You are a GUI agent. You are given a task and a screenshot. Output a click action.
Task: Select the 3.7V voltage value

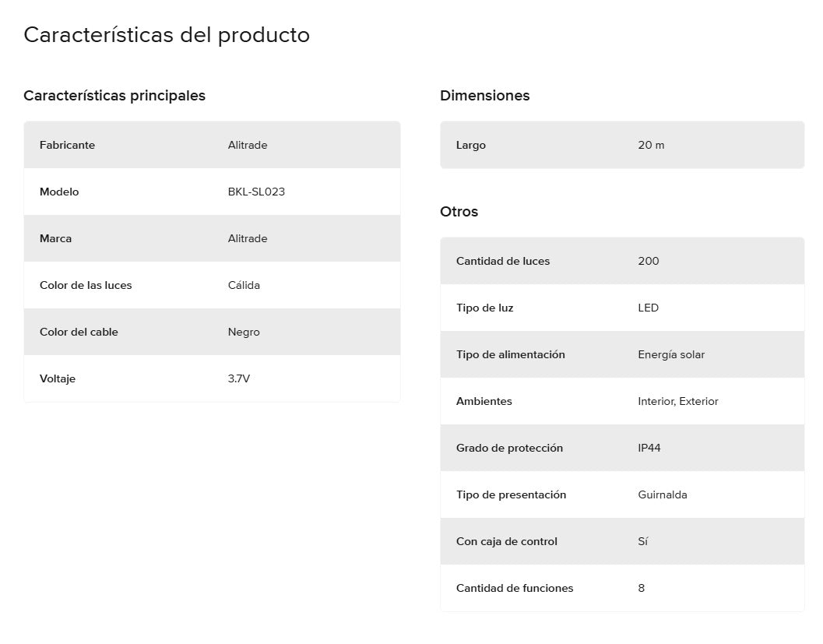pyautogui.click(x=239, y=379)
